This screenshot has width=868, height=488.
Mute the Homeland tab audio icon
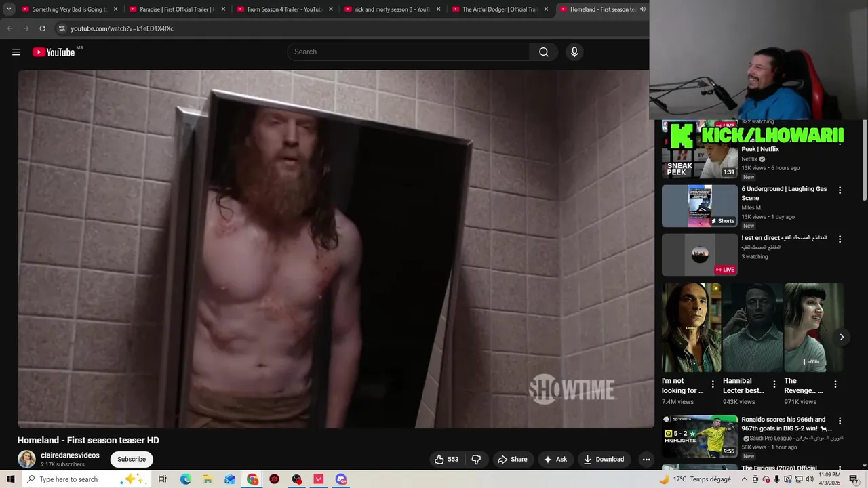642,9
